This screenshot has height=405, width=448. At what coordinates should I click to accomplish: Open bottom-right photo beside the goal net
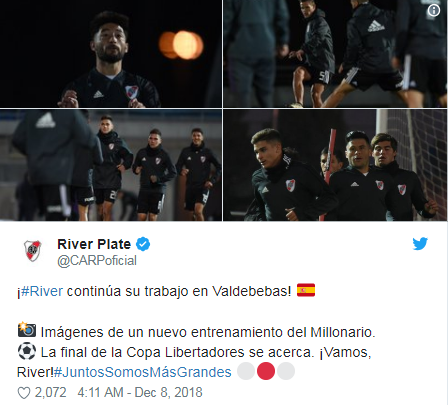335,165
